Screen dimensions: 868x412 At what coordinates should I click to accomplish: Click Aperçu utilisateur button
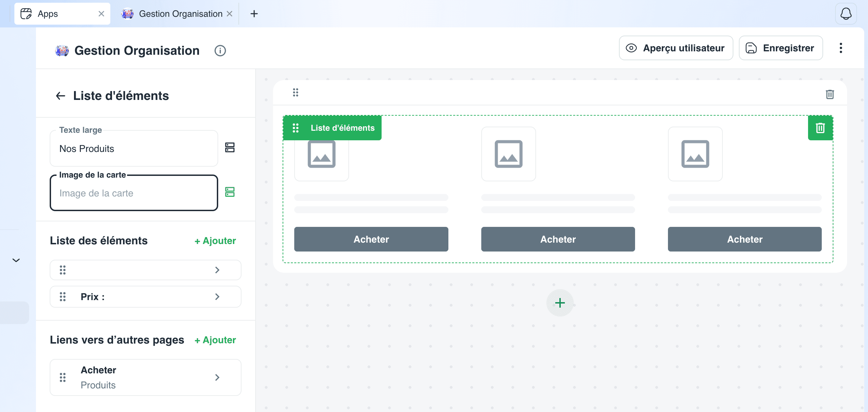point(676,48)
